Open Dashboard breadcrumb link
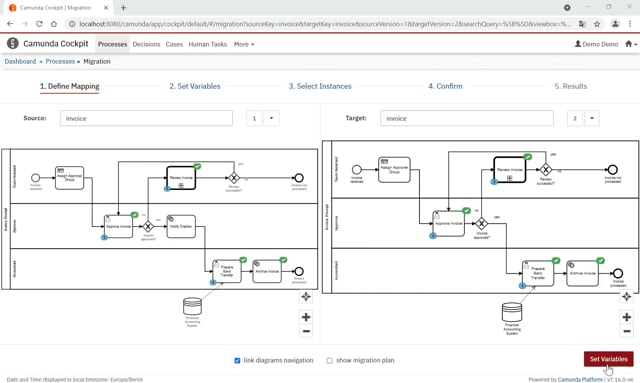 [x=20, y=61]
